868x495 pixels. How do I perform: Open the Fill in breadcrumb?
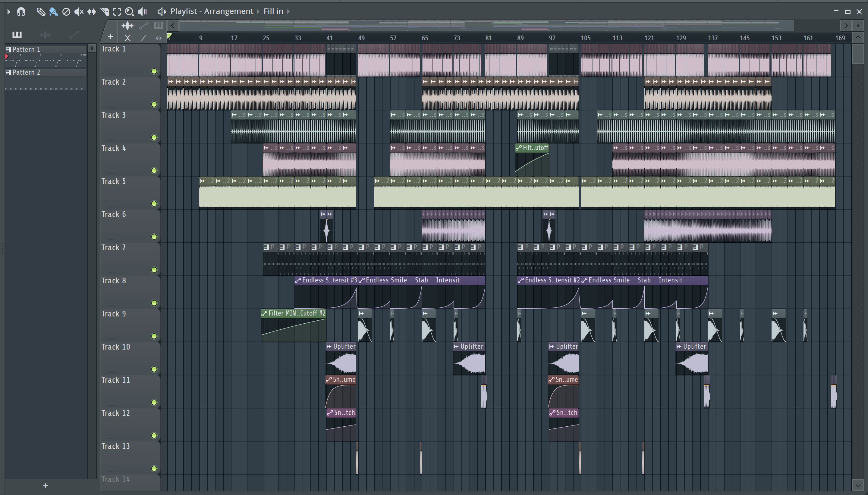(x=273, y=11)
